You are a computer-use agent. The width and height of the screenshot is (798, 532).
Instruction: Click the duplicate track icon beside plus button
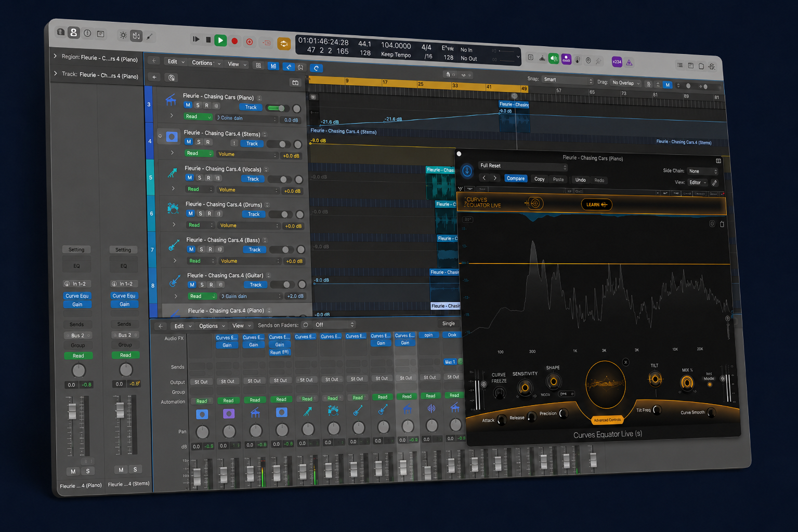(172, 77)
